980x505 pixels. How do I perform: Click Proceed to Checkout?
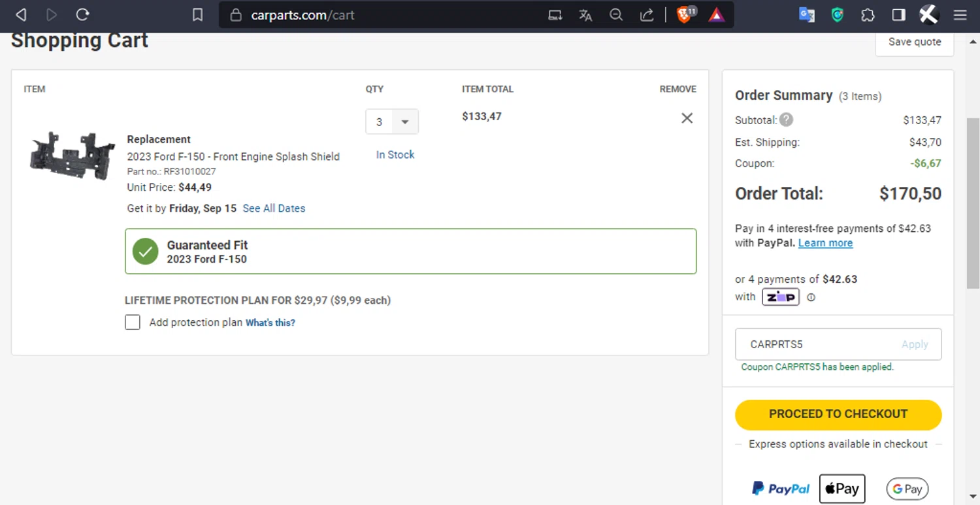click(x=838, y=414)
